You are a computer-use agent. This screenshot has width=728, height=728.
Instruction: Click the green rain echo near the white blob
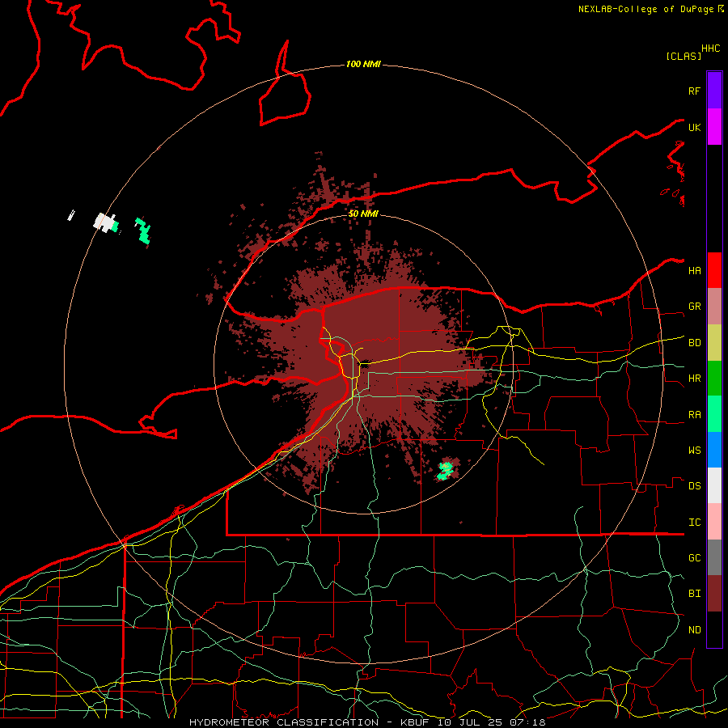[x=143, y=231]
